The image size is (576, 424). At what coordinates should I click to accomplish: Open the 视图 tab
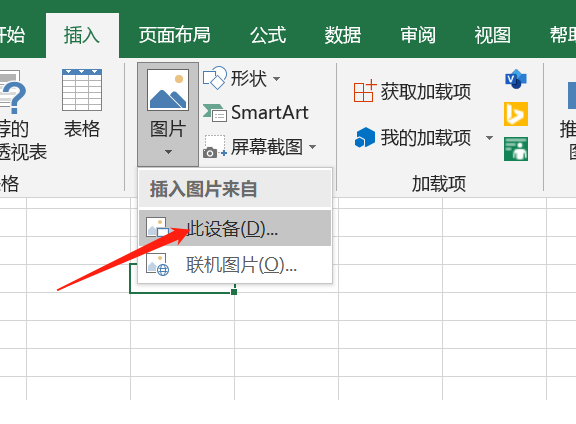[x=493, y=36]
